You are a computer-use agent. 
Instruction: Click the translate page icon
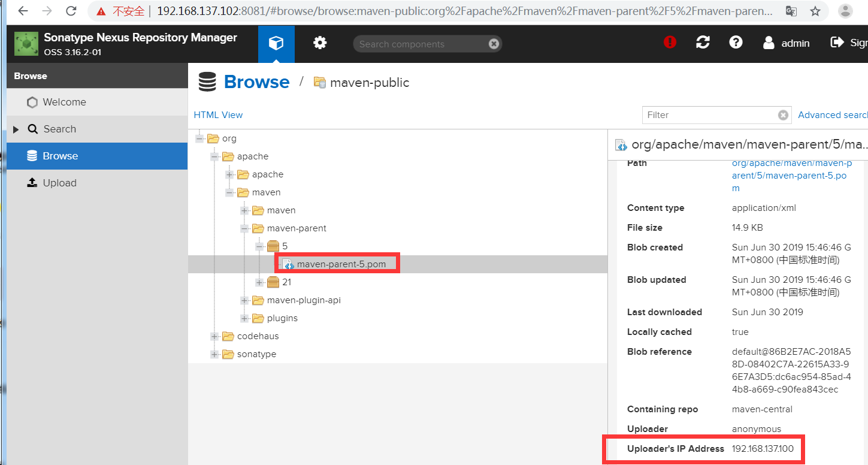791,11
